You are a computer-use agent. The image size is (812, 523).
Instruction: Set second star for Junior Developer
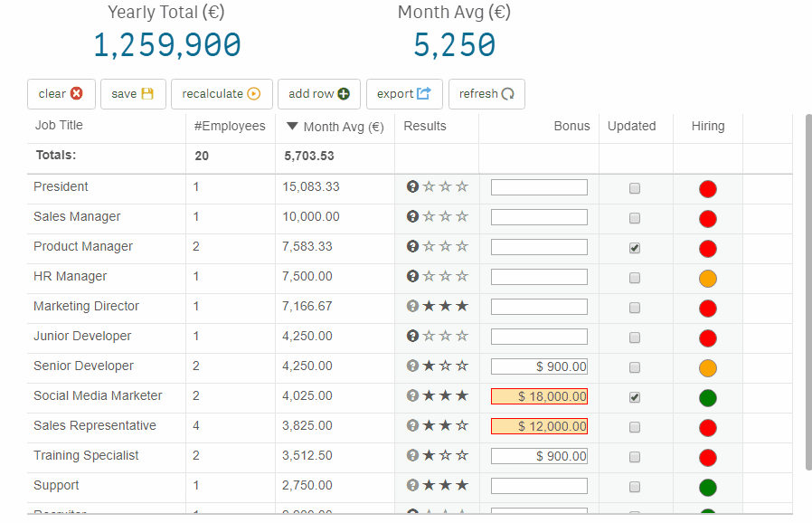[x=446, y=336]
